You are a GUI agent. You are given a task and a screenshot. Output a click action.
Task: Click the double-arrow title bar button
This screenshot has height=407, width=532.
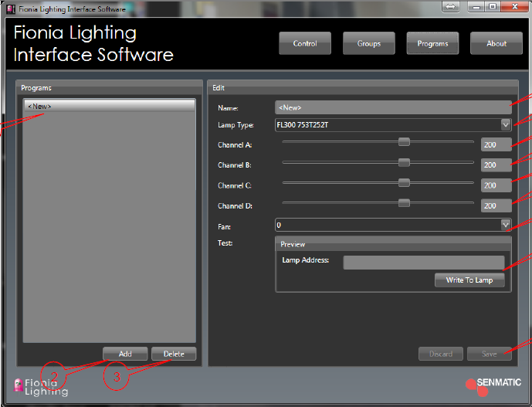pos(451,6)
